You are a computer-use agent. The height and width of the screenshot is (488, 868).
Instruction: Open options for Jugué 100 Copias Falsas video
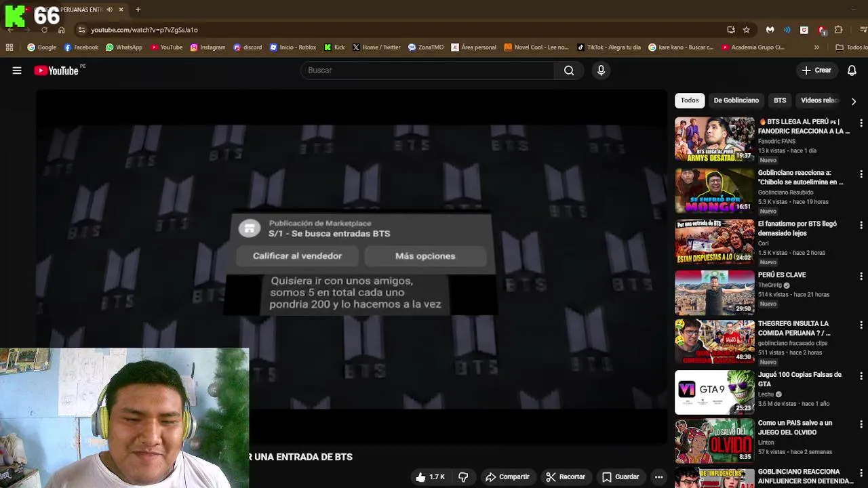[861, 376]
